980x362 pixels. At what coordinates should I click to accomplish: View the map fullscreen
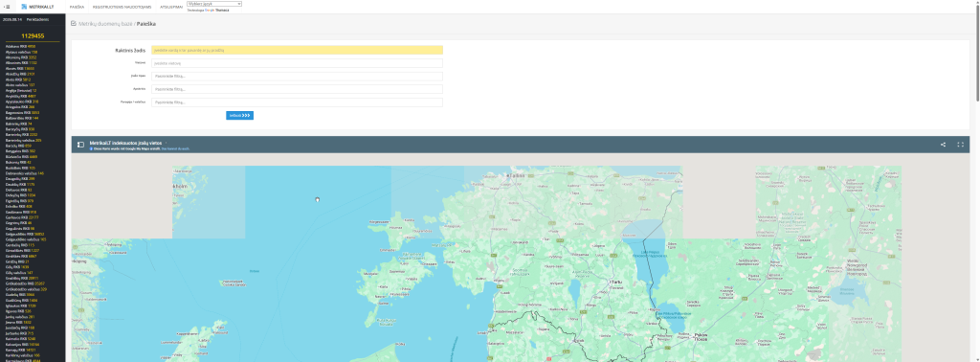pos(961,145)
